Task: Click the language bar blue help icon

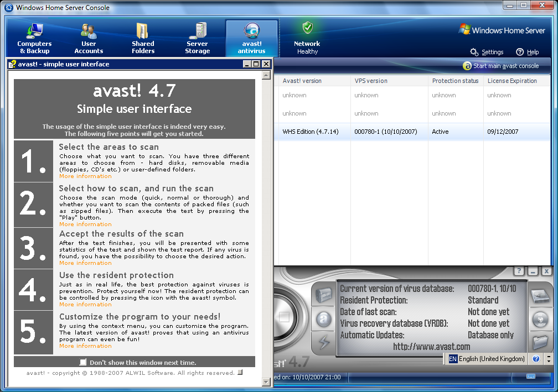Action: pos(536,359)
